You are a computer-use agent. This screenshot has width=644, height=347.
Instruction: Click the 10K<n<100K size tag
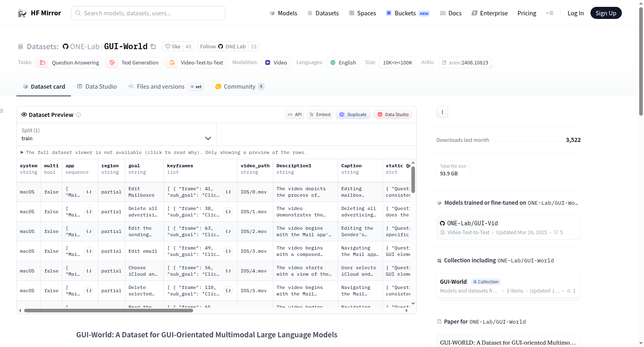(398, 62)
